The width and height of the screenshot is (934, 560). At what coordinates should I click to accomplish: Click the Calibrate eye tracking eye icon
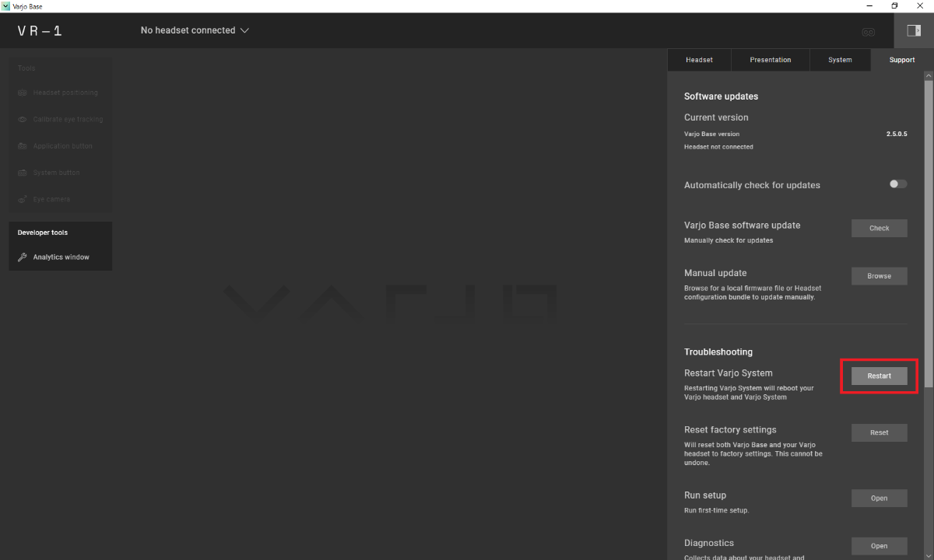(x=23, y=120)
